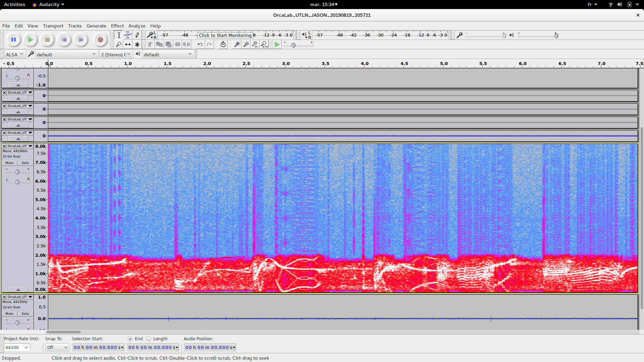Screen dimensions: 644x362
Task: Click the Zoom In magnifier icon
Action: click(x=237, y=44)
